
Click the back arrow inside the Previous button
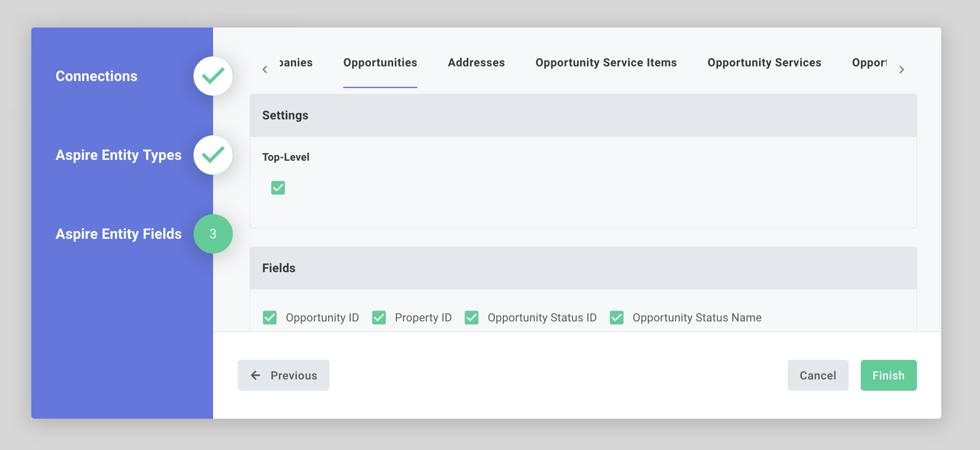[255, 375]
